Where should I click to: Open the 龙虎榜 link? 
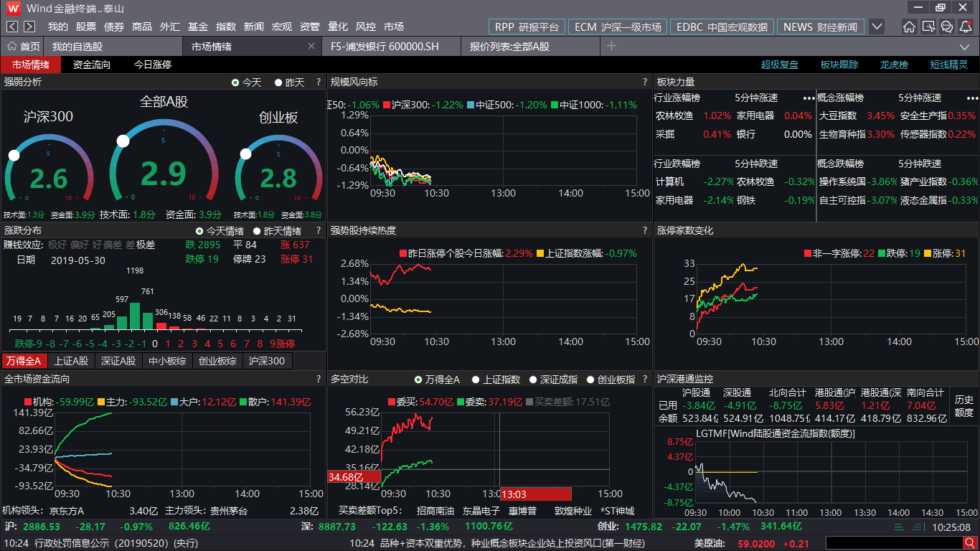pyautogui.click(x=894, y=65)
